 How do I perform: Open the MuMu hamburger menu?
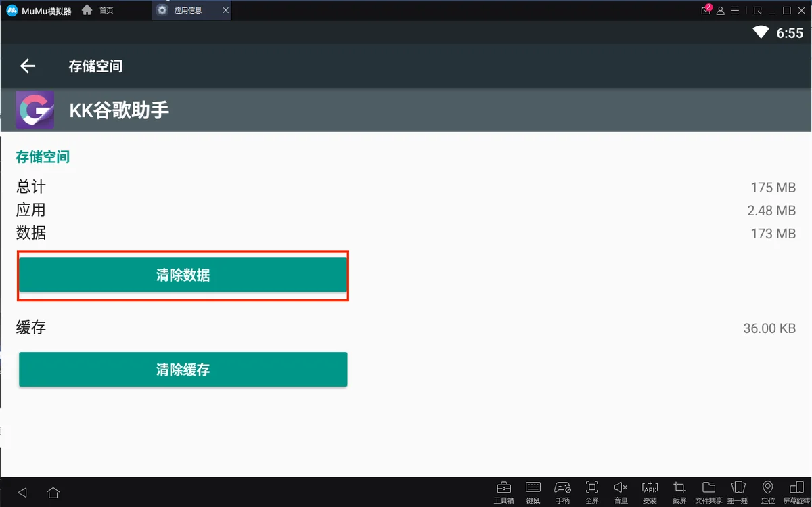pos(735,11)
